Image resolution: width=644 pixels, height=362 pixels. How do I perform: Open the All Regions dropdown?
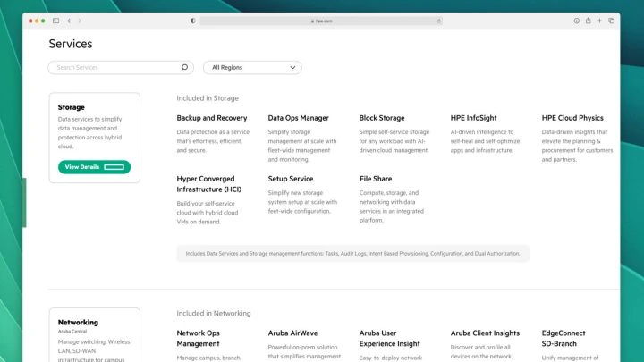[x=252, y=68]
